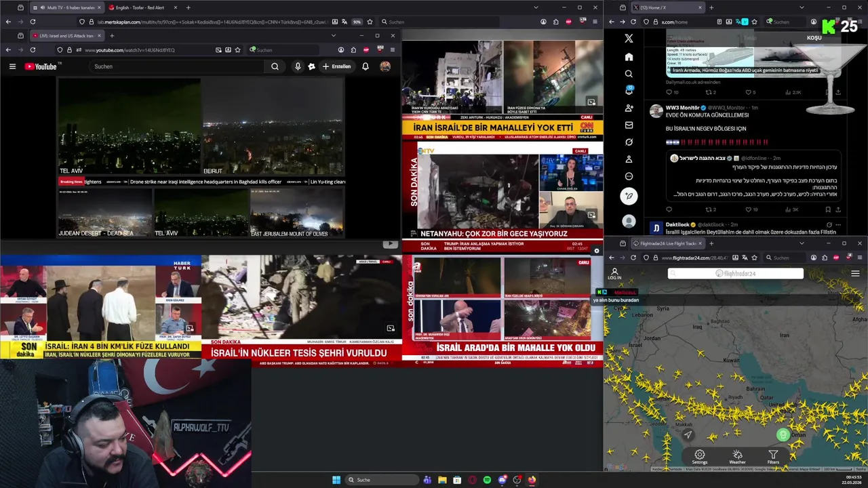Open Windows Start button
868x488 pixels.
point(336,480)
